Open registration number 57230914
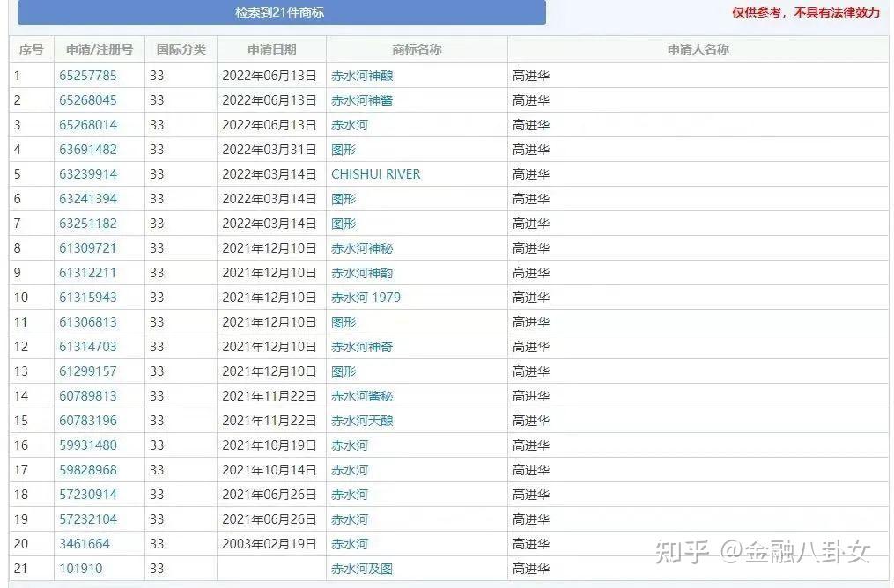The width and height of the screenshot is (894, 588). 88,495
